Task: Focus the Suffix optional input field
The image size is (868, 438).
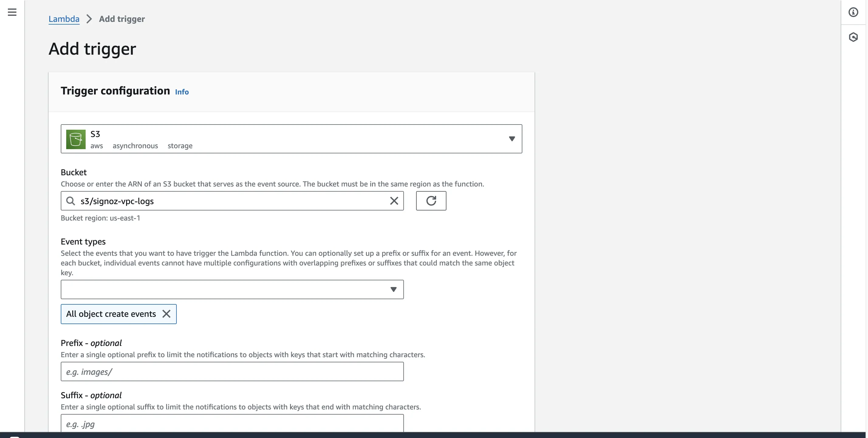Action: pos(232,423)
